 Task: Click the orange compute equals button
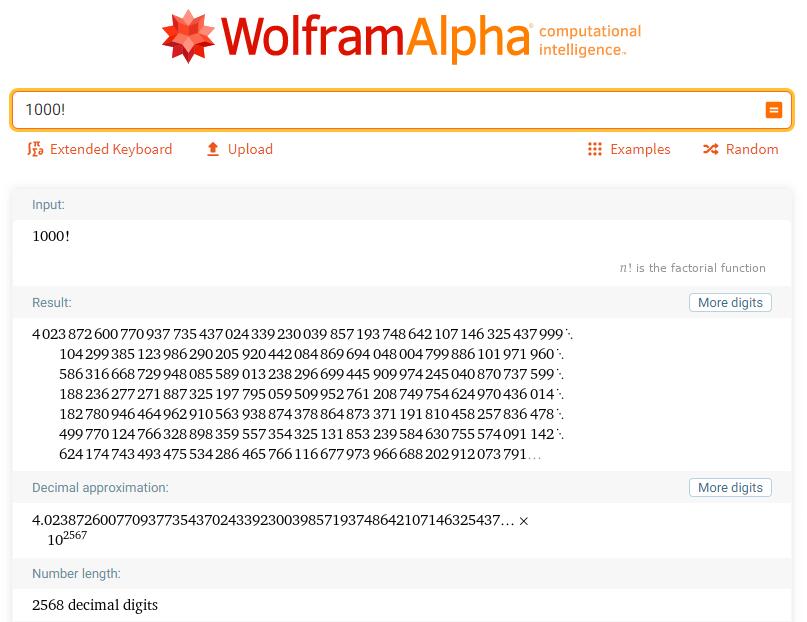coord(774,110)
